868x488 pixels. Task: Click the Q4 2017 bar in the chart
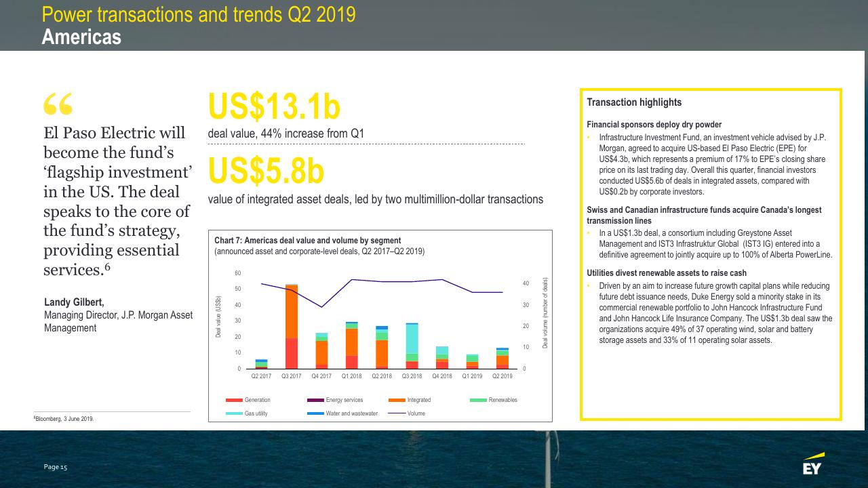pos(321,350)
